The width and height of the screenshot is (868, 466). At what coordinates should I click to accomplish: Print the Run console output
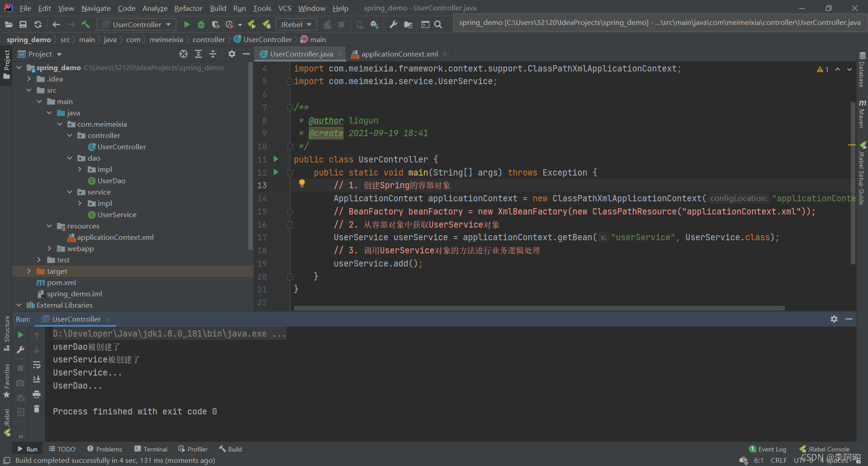pos(37,395)
